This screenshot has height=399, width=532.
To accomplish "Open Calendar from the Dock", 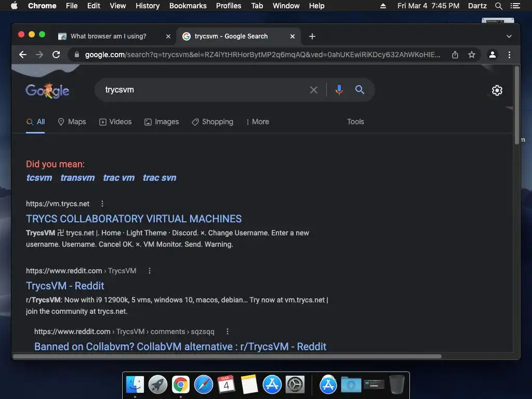I will coord(227,385).
